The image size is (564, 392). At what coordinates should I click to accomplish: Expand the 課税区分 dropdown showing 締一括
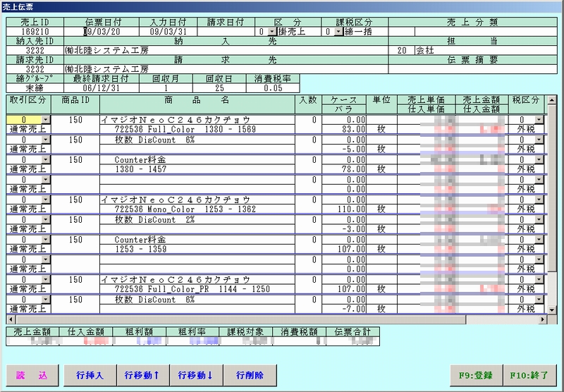click(338, 32)
